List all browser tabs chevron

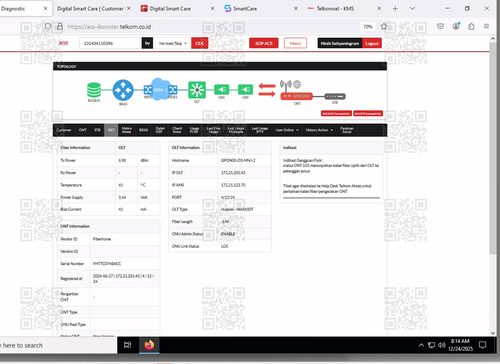tap(412, 9)
